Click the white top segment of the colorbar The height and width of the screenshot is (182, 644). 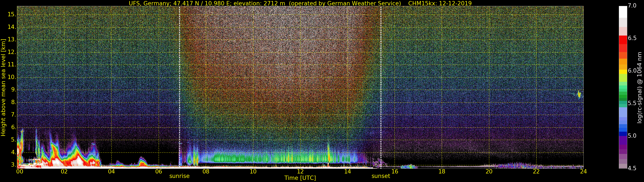(623, 12)
